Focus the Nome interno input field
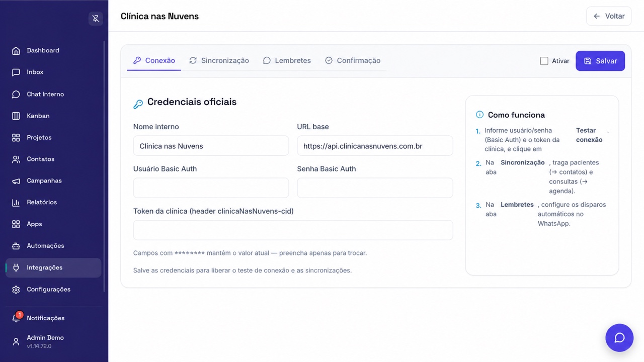The height and width of the screenshot is (362, 644). (211, 146)
